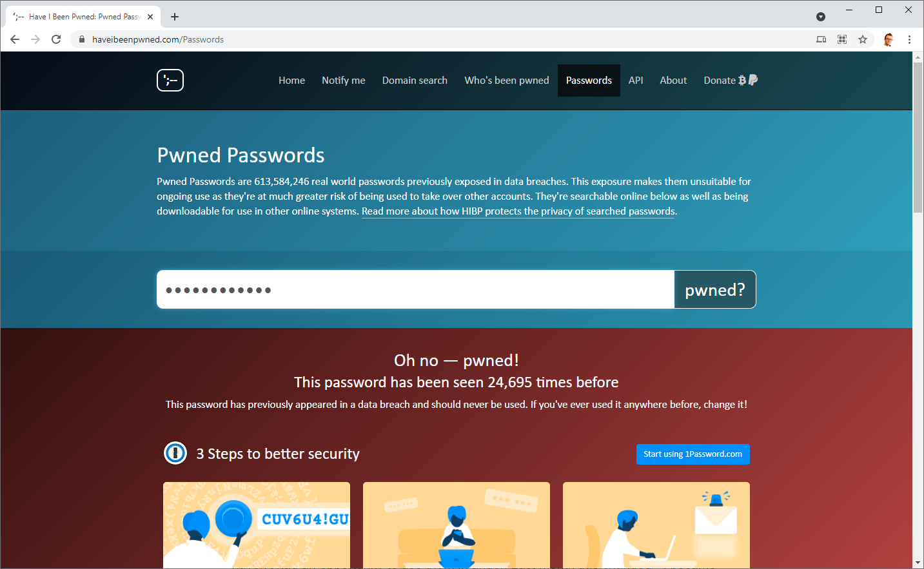Click the page vertical scrollbar thumb
The image size is (924, 569).
(x=918, y=137)
